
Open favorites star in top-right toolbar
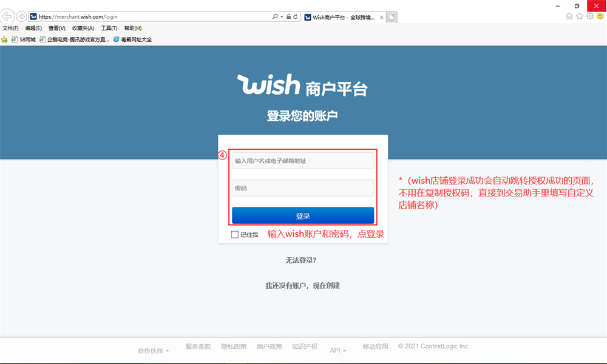click(x=580, y=16)
